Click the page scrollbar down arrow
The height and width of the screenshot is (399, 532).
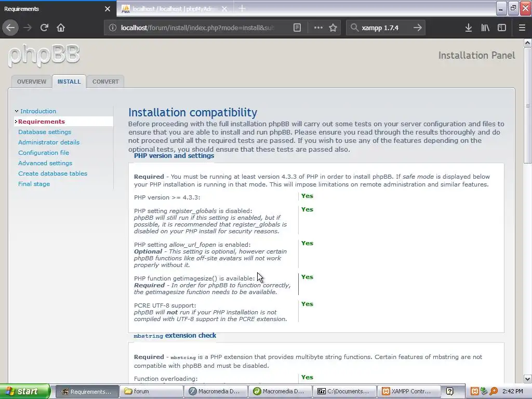click(x=528, y=379)
